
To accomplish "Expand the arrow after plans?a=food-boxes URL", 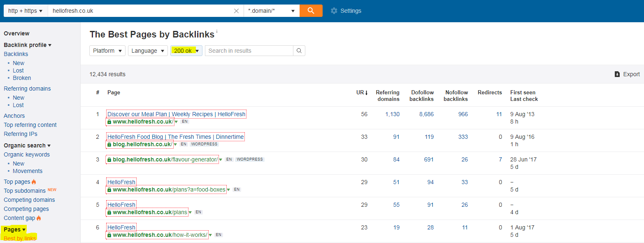I will [x=228, y=190].
